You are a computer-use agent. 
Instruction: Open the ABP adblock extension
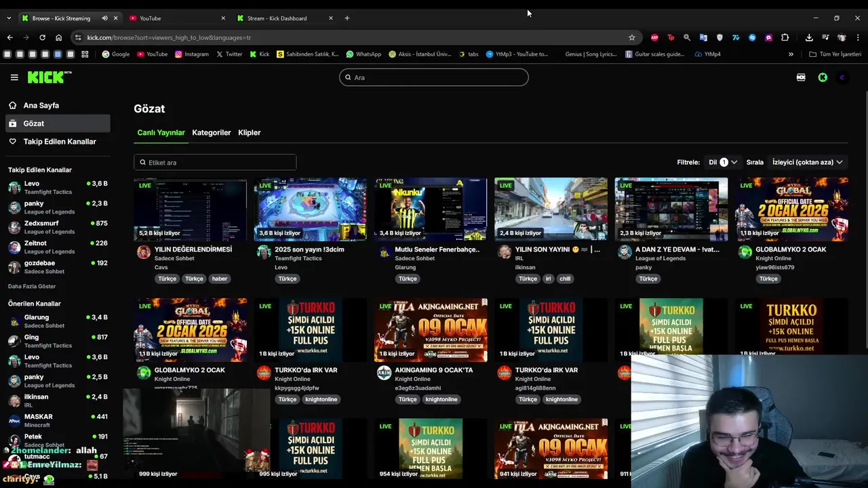[654, 37]
